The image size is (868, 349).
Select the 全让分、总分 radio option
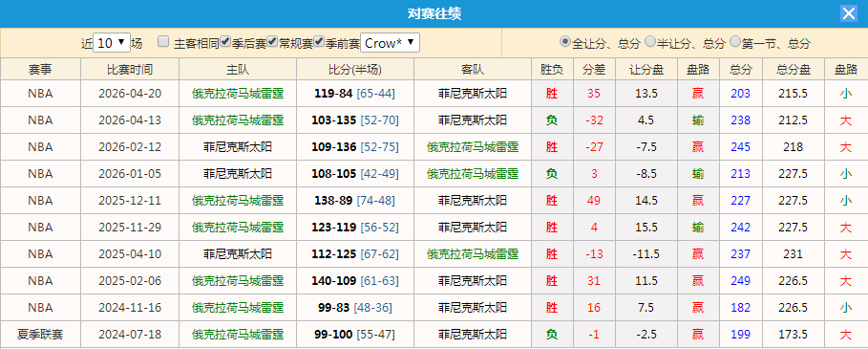[565, 41]
